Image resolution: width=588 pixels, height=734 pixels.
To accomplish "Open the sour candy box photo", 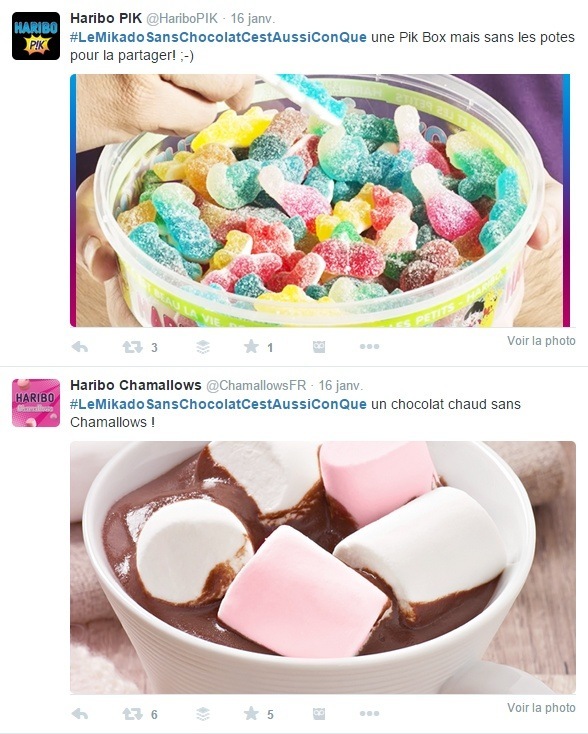I will click(x=320, y=200).
